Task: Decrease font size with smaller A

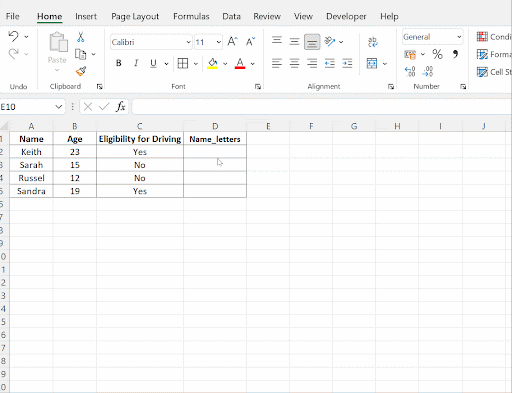Action: tap(250, 42)
